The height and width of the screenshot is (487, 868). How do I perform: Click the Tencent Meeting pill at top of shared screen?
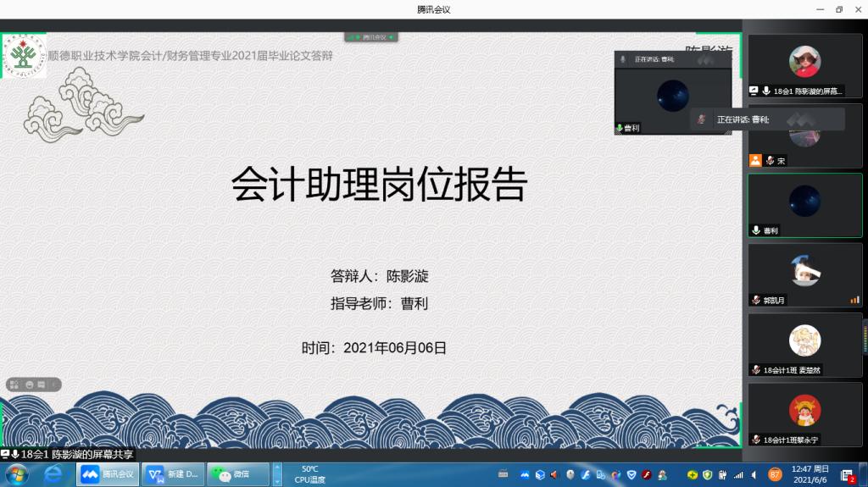(x=371, y=37)
